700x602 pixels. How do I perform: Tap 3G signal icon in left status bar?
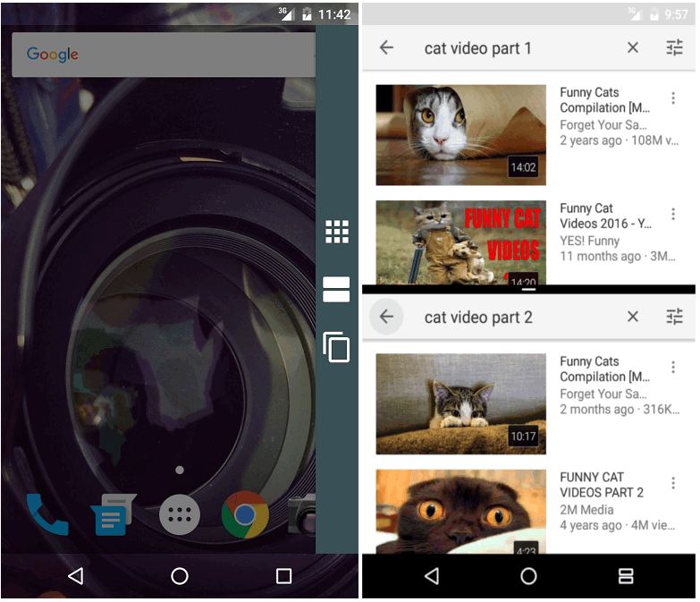click(286, 13)
